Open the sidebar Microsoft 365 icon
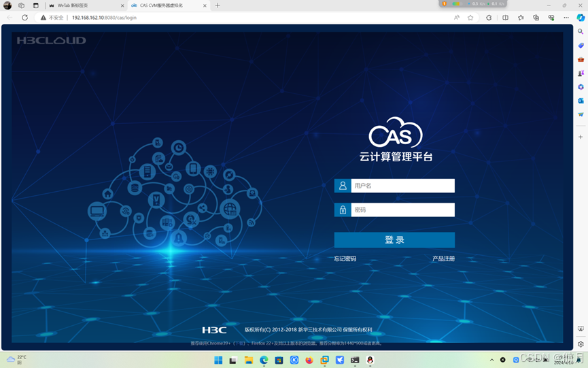588x368 pixels. (x=581, y=87)
